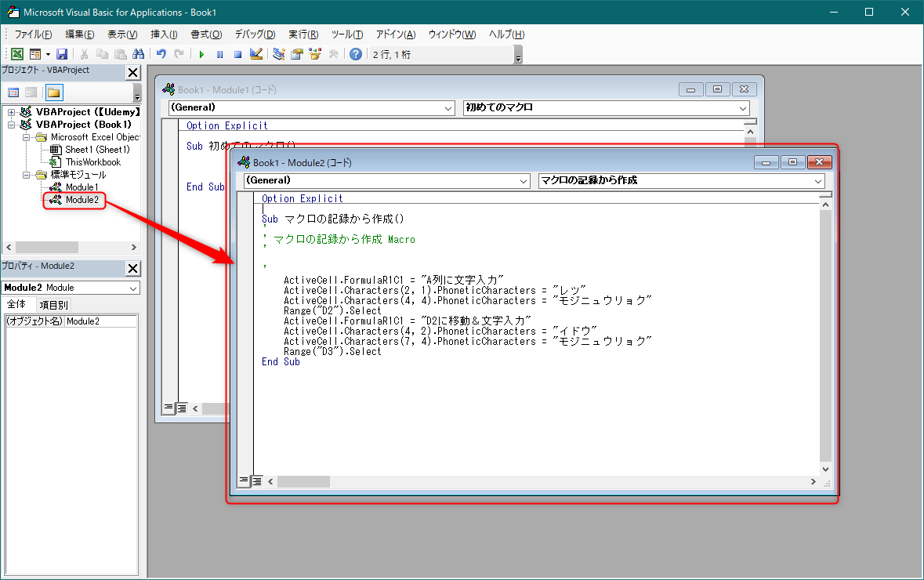This screenshot has width=924, height=580.
Task: Open the procedure dropdown showing マクロの記録から作成
Action: tap(818, 180)
